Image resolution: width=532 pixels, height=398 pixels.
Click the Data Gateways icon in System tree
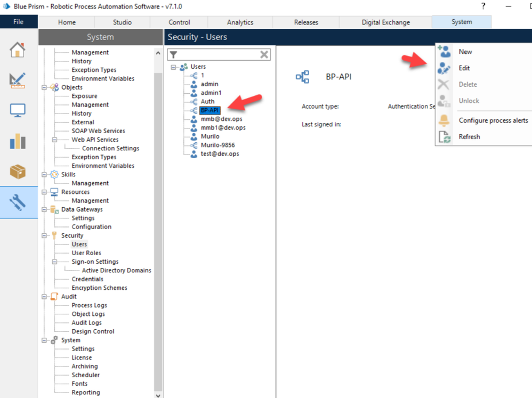click(x=54, y=209)
